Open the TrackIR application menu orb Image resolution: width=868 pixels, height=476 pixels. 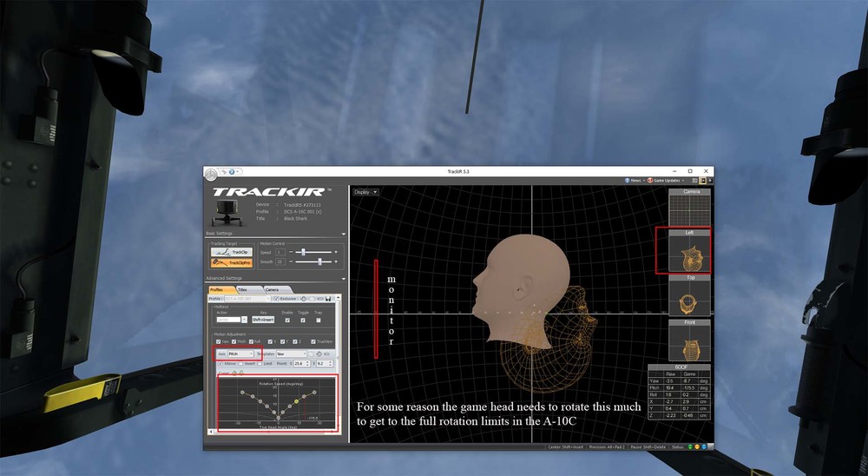[211, 174]
